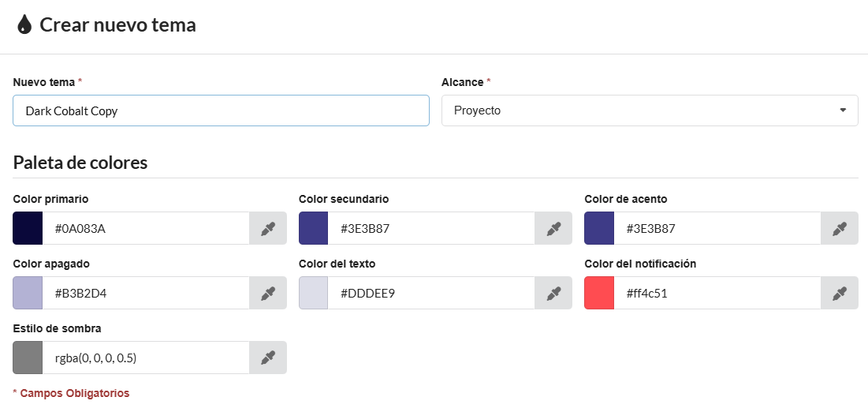
Task: Edit the #0A083A primary color value
Action: (146, 228)
